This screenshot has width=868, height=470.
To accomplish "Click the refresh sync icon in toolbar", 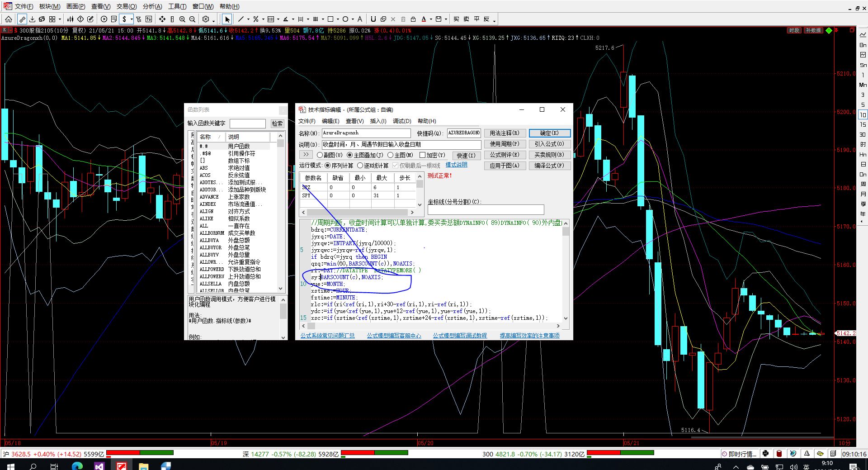I will [x=42, y=19].
